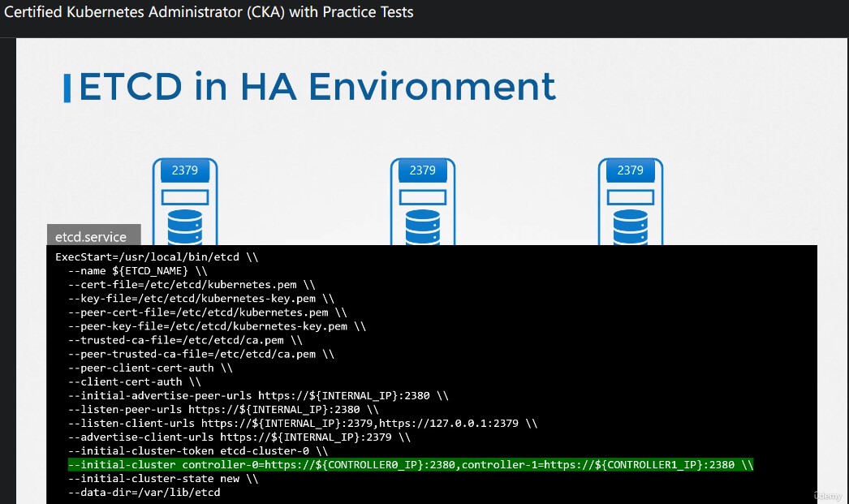Click the '--trusted-ca-file=/etc/etcd/ca.pem' line
849x504 pixels.
pos(185,340)
